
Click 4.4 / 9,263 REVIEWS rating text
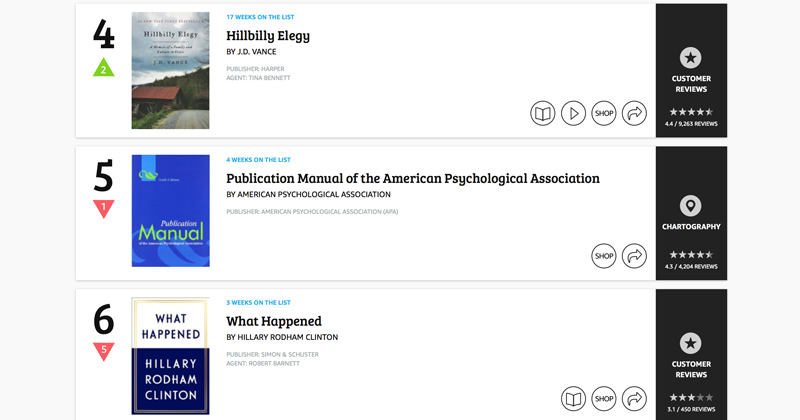[x=691, y=123]
